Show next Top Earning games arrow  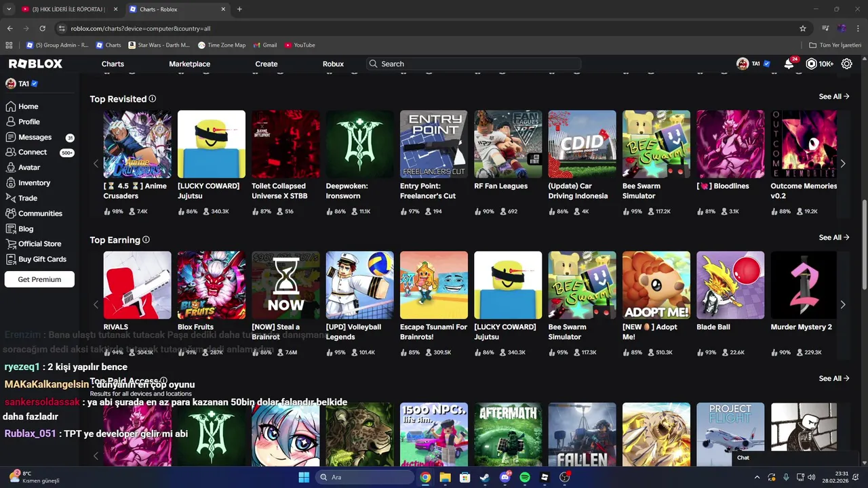click(x=843, y=304)
